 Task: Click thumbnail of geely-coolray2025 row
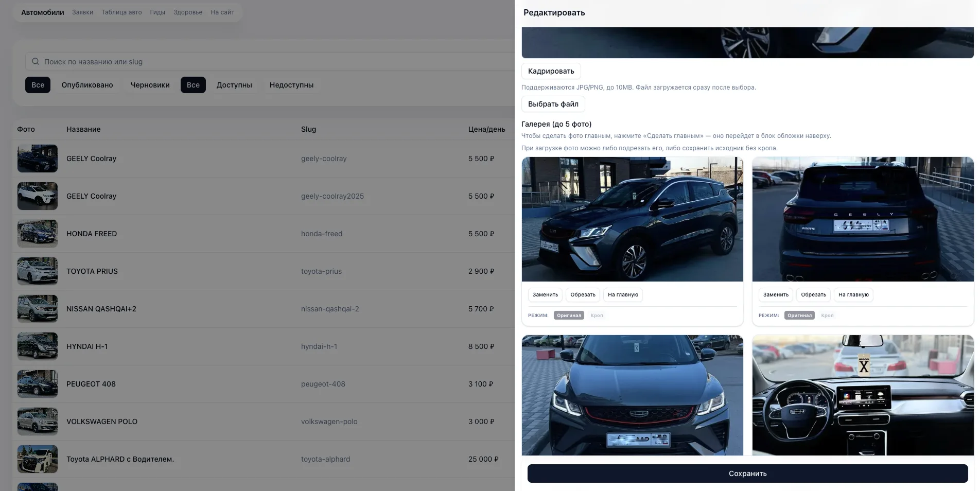coord(38,196)
